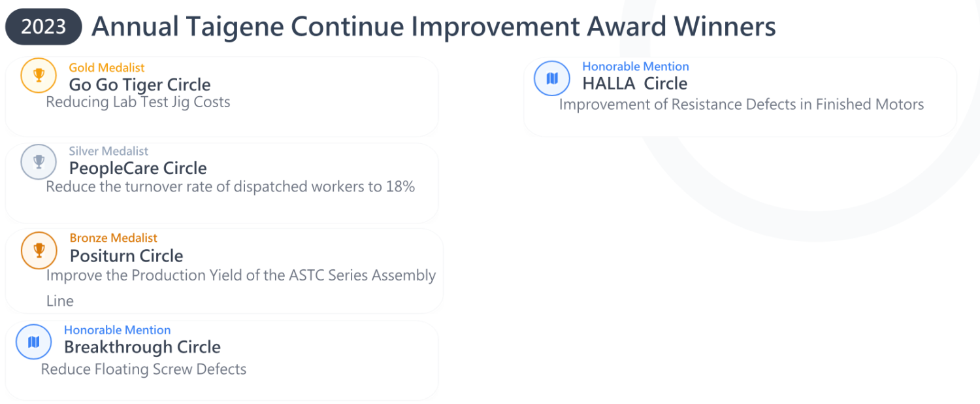The height and width of the screenshot is (404, 980).
Task: Open the Go Go Tiger Circle title
Action: (140, 85)
